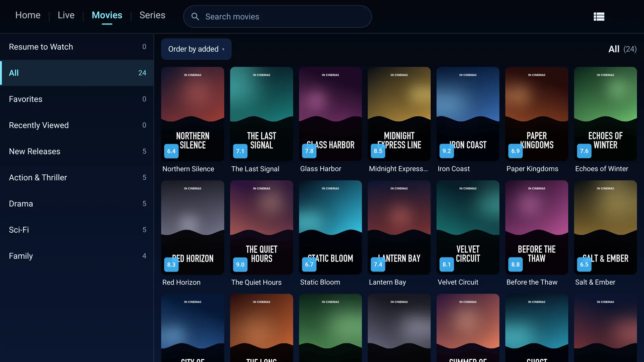The height and width of the screenshot is (362, 644).
Task: Open the Lantern Bay poster
Action: [x=399, y=228]
